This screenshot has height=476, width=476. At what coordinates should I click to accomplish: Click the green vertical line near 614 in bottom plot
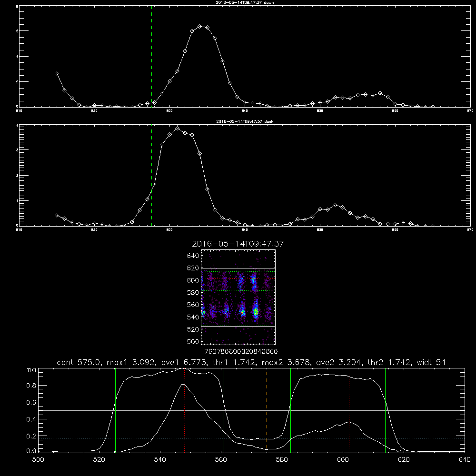coord(385,410)
